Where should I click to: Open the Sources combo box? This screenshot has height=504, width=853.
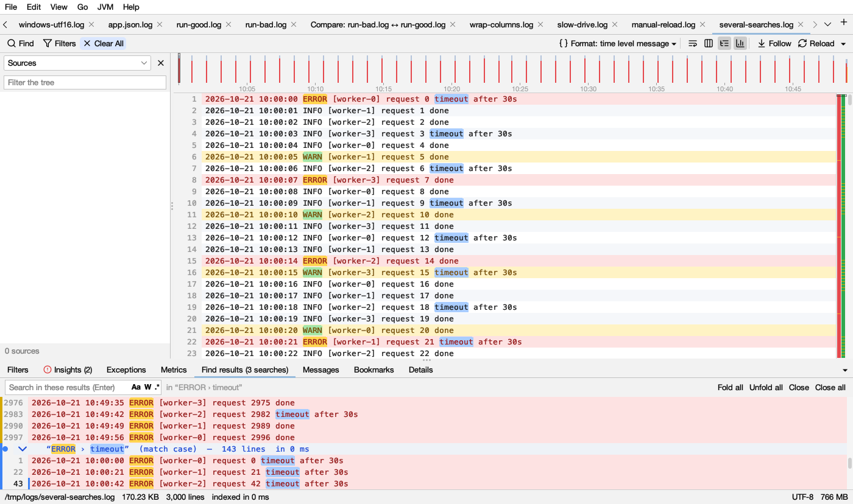pos(77,63)
